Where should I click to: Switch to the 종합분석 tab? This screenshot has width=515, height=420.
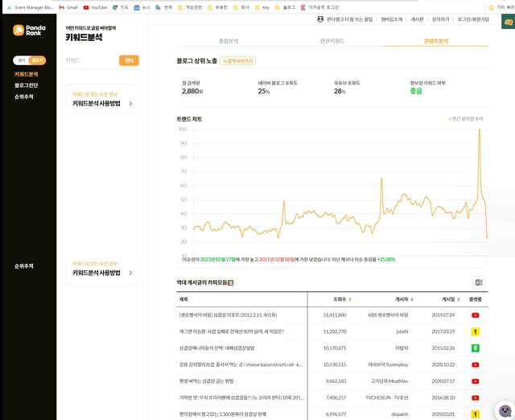coord(229,41)
